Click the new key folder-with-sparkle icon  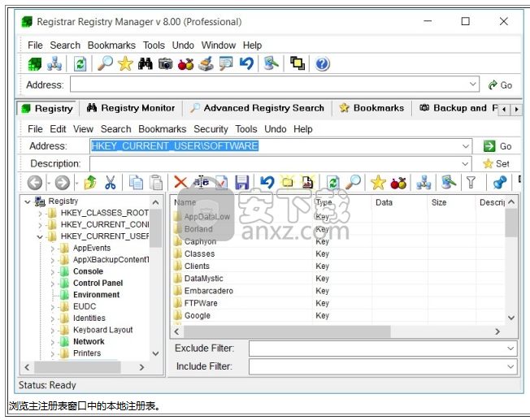click(x=288, y=183)
